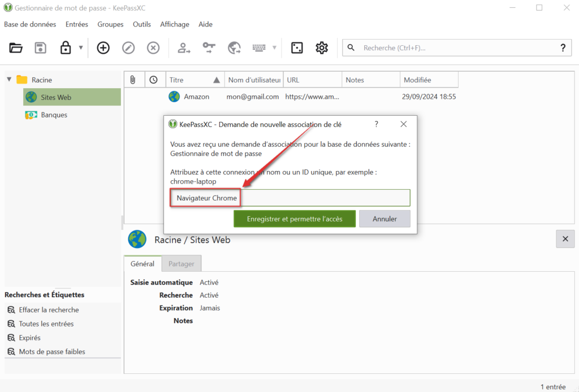579x392 pixels.
Task: Open settings using the gear icon
Action: point(322,48)
